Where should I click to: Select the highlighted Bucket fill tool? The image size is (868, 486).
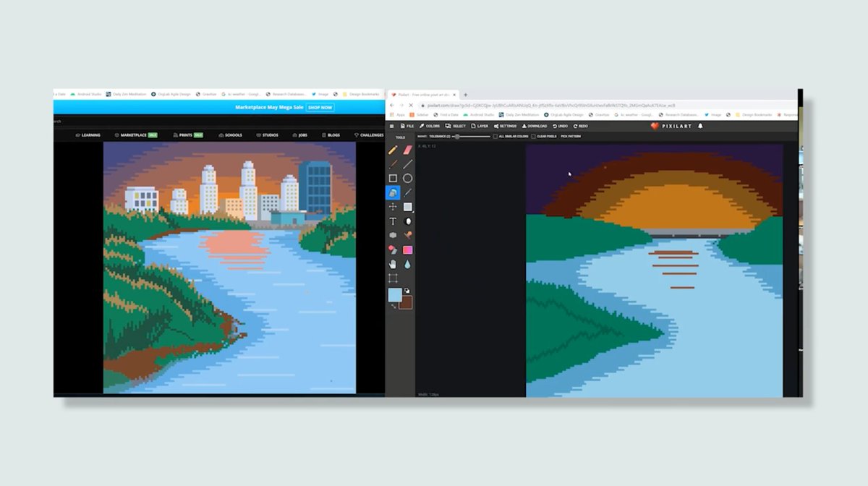point(393,192)
